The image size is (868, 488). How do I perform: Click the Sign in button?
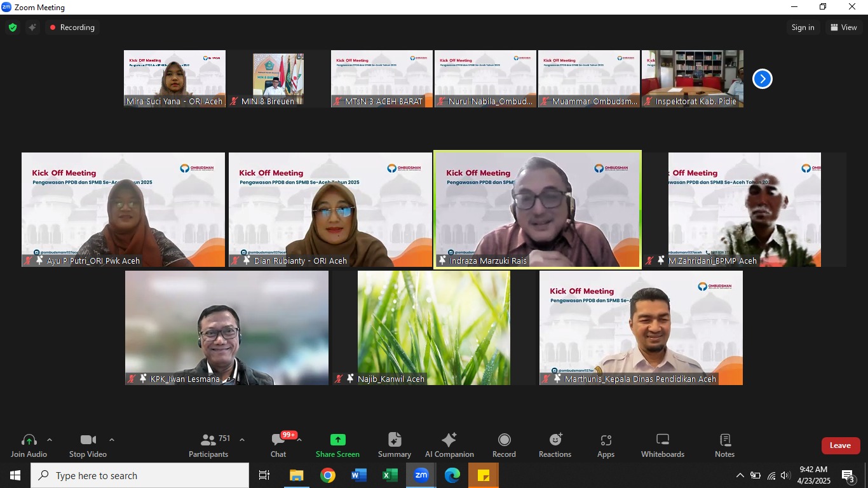click(803, 27)
